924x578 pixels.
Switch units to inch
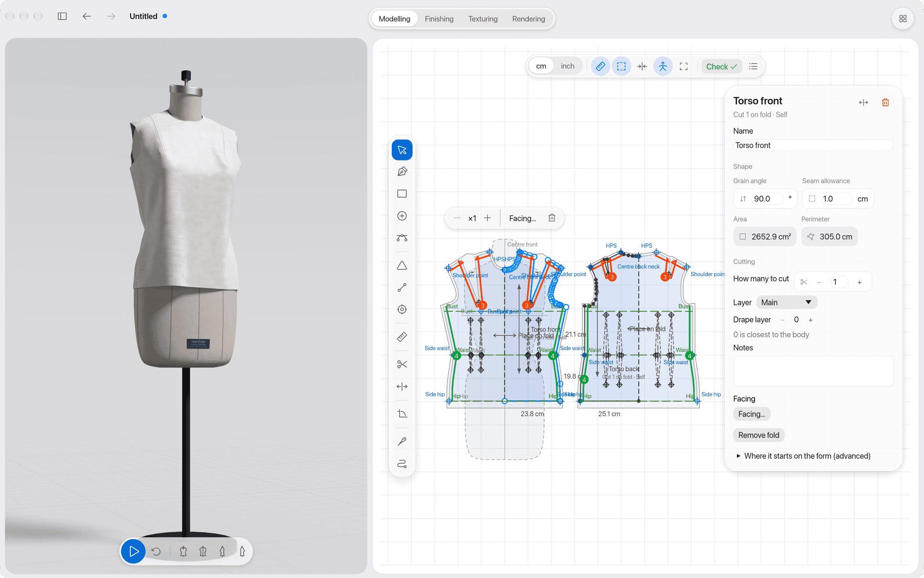pos(567,66)
